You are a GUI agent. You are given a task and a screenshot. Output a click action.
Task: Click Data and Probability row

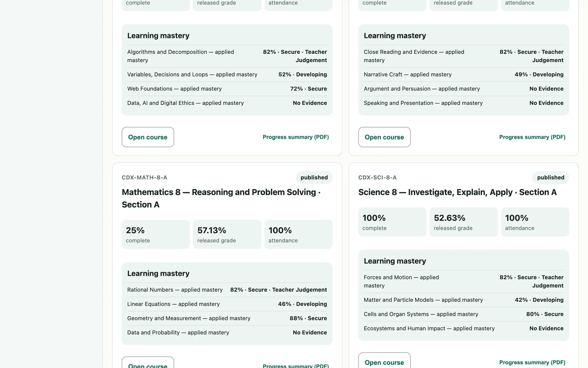click(x=227, y=333)
